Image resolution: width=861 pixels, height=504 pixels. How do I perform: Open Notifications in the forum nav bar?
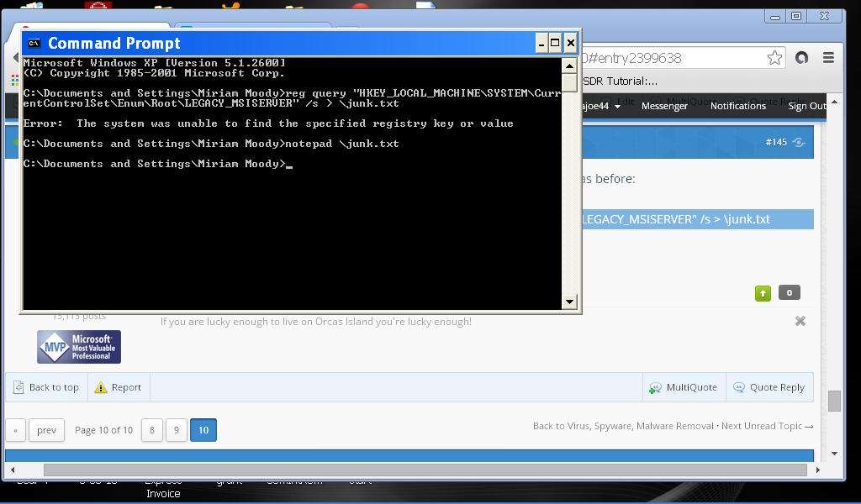tap(738, 106)
